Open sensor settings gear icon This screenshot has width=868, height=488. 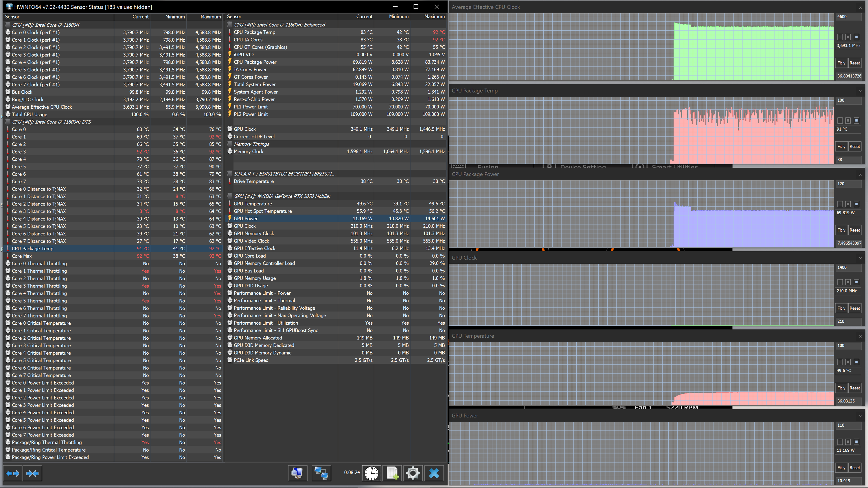413,474
